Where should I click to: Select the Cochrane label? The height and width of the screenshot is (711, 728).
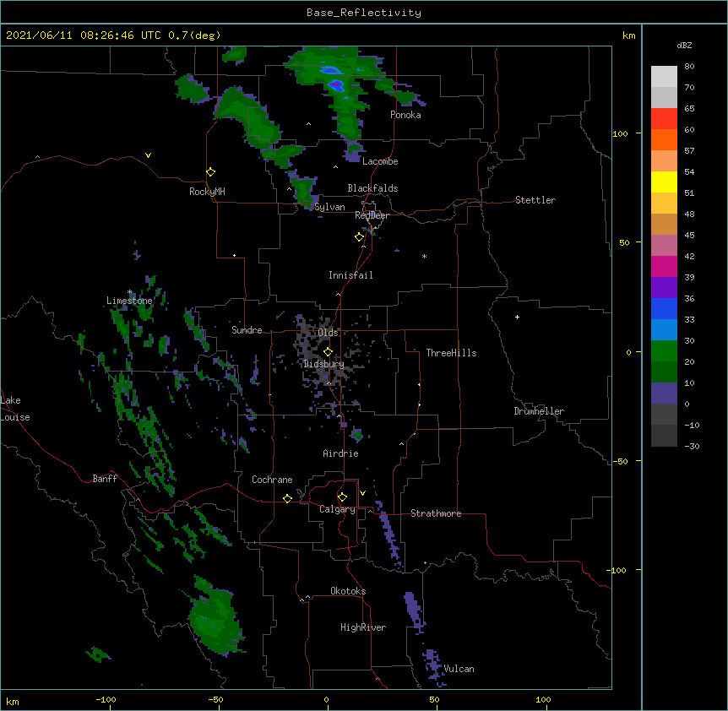[272, 480]
